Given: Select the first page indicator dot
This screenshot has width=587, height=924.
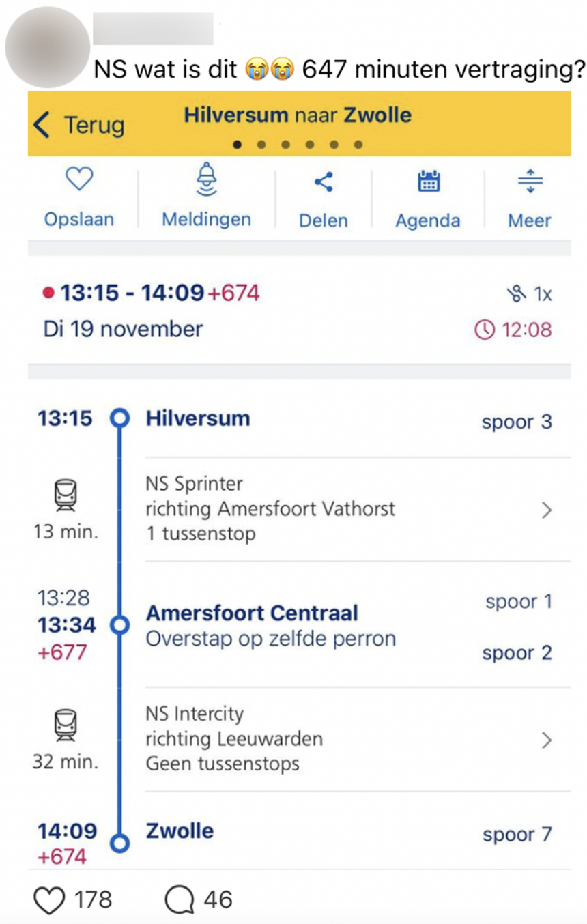Looking at the screenshot, I should (238, 145).
